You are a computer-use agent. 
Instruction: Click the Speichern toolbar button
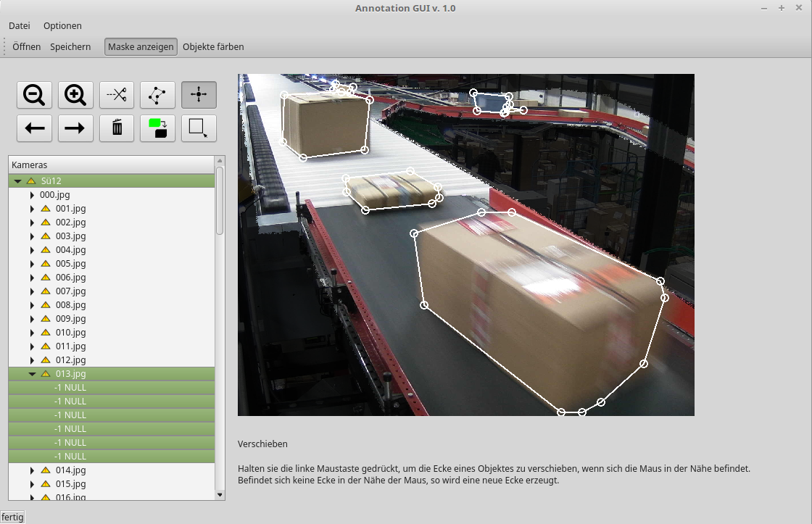[70, 46]
